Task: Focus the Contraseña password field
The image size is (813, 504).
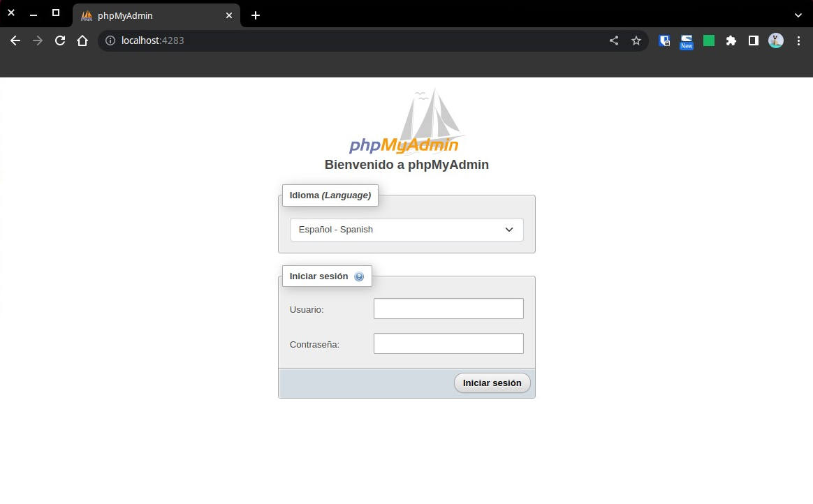Action: click(x=448, y=343)
